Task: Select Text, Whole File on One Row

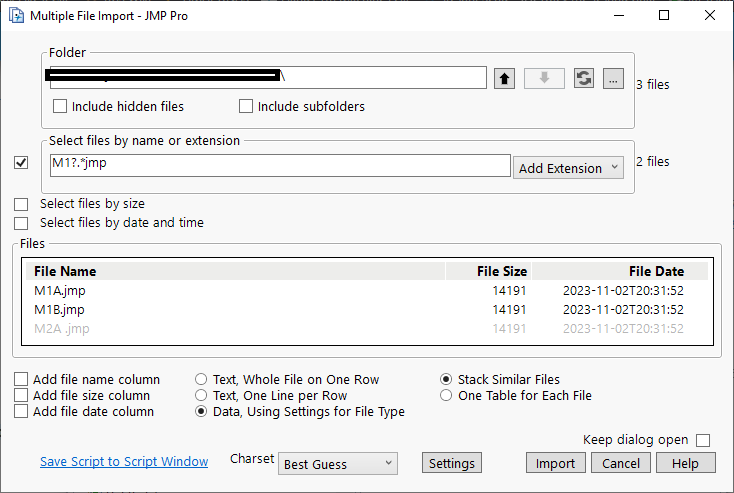Action: [x=202, y=380]
